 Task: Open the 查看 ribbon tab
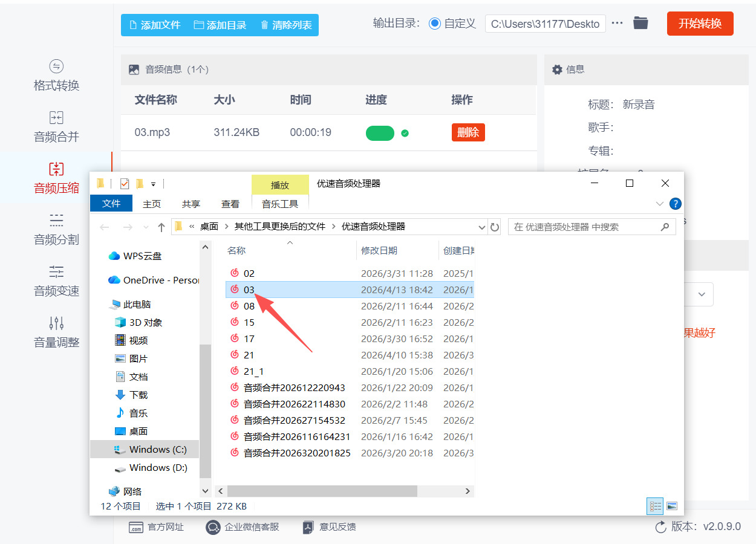point(230,204)
